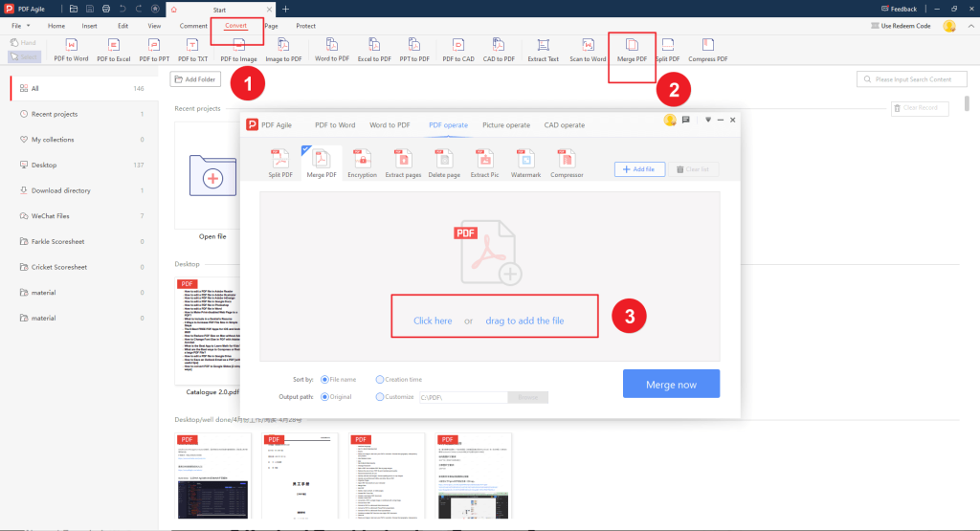Viewport: 980px width, 531px height.
Task: Click the print icon in title bar
Action: pyautogui.click(x=106, y=9)
